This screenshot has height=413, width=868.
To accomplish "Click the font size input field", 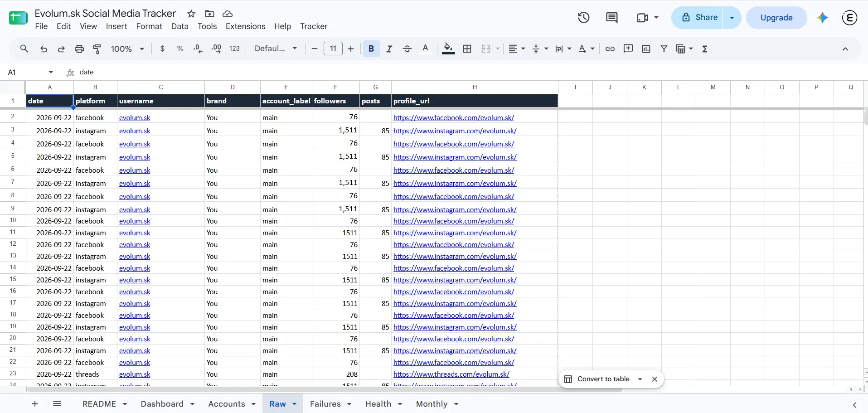I will click(333, 49).
